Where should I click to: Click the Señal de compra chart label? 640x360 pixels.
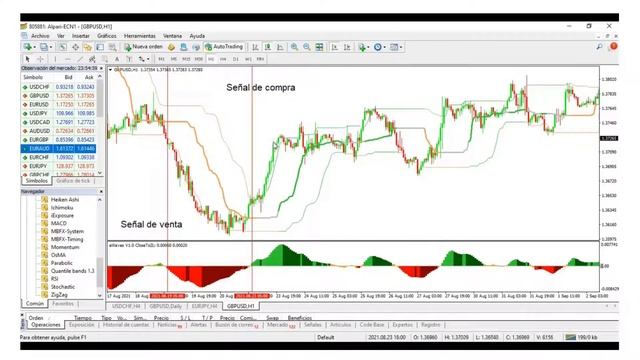point(261,87)
